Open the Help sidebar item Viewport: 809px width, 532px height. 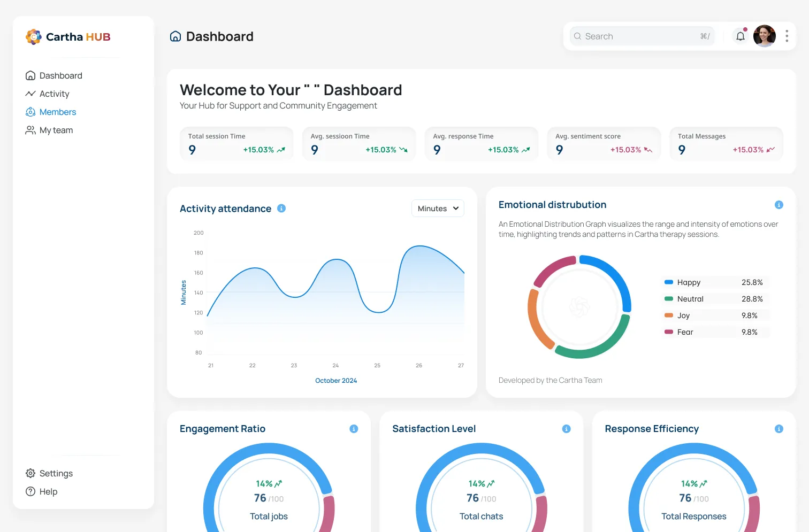pos(42,492)
